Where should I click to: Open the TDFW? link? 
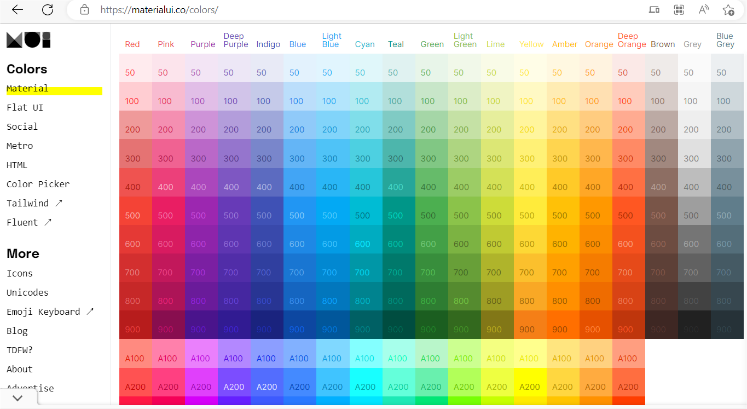(20, 350)
